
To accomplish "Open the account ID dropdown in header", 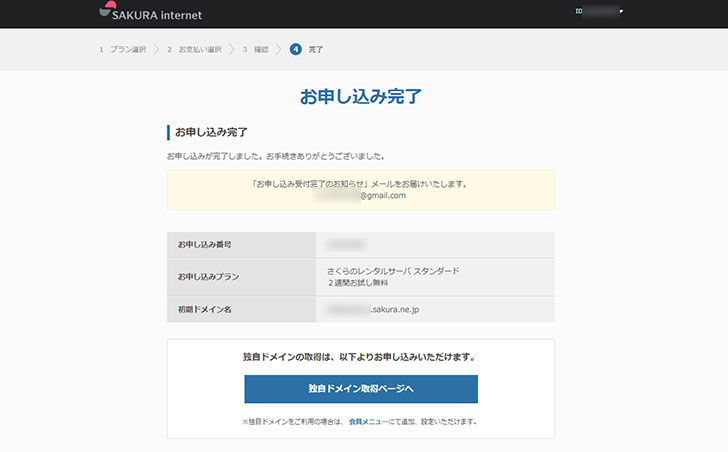I will [x=599, y=11].
